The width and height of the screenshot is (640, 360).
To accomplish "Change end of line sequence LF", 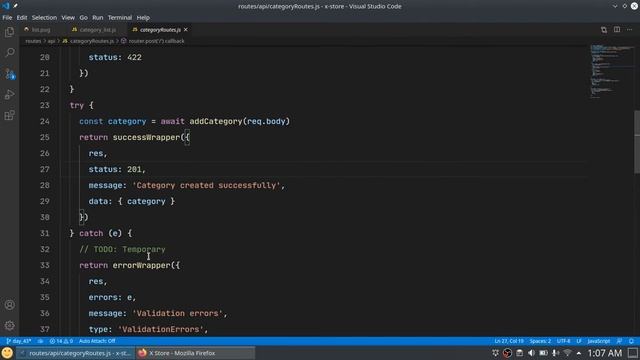I will (x=579, y=341).
